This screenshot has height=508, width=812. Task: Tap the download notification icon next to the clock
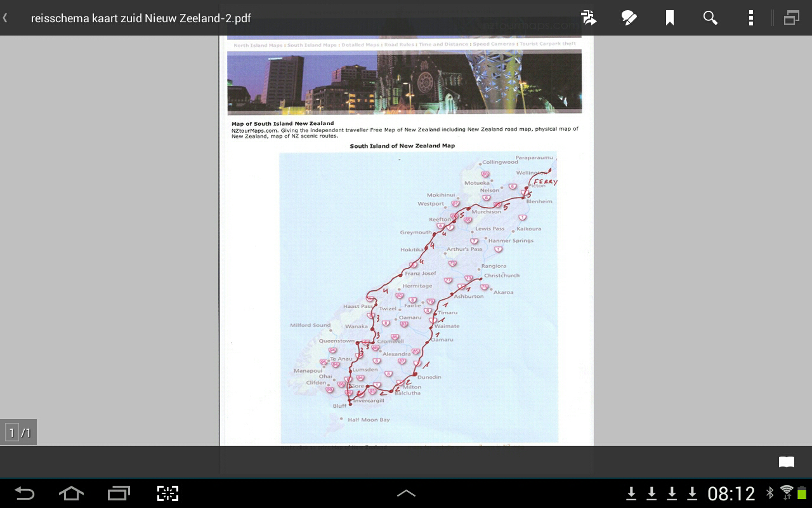point(692,493)
